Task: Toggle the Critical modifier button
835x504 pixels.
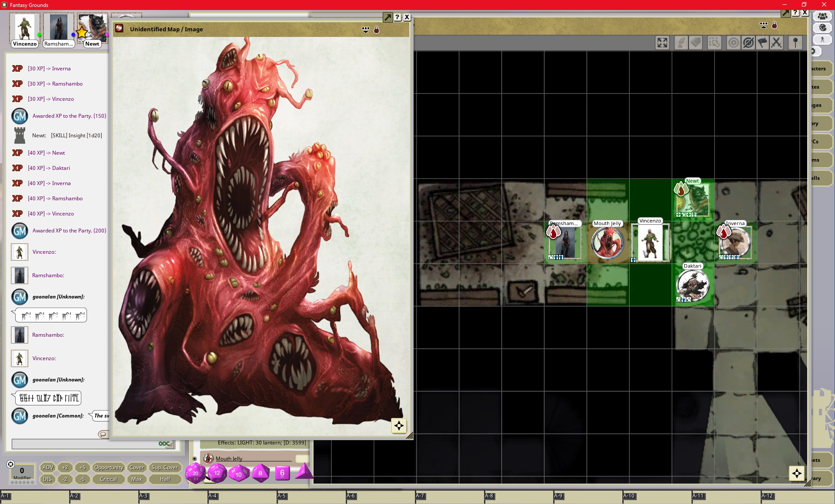Action: click(109, 479)
